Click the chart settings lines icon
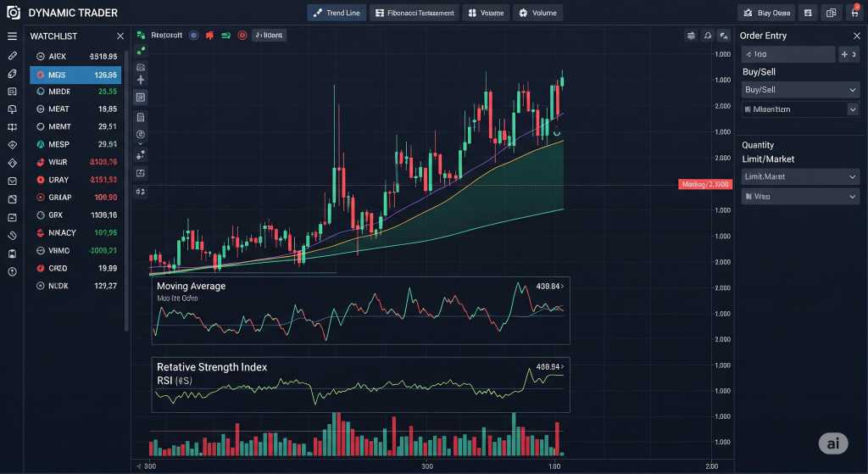This screenshot has width=868, height=474. (x=691, y=36)
